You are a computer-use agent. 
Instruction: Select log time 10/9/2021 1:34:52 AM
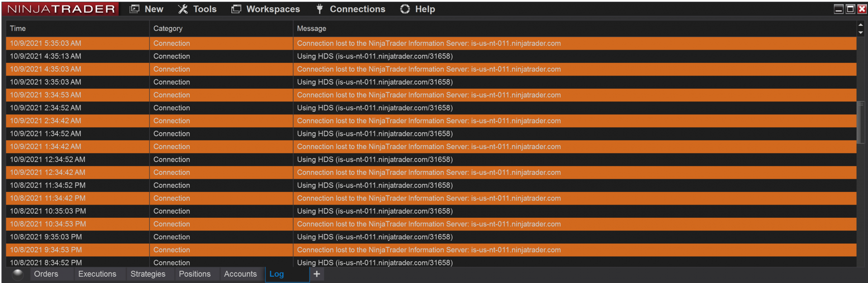(46, 134)
